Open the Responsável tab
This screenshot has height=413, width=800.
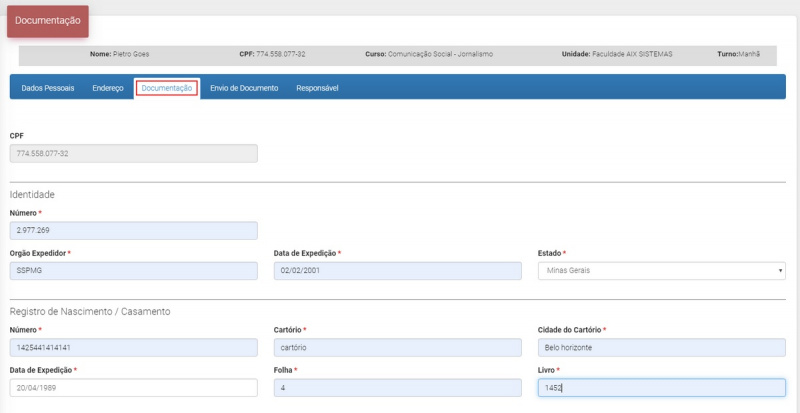[317, 88]
